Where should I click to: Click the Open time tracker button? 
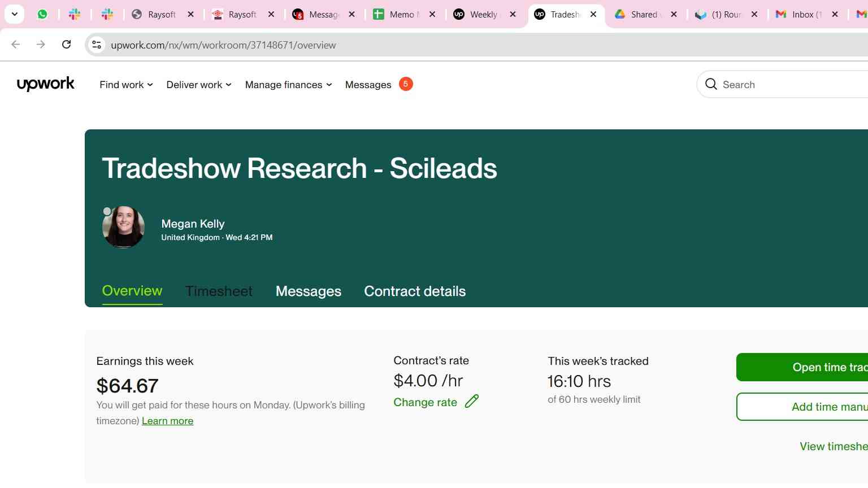click(802, 367)
